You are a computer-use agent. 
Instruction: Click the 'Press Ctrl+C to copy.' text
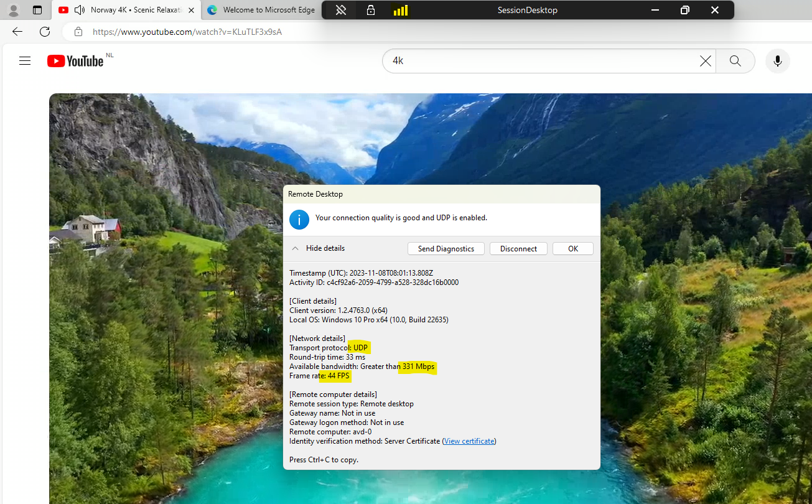(x=324, y=460)
